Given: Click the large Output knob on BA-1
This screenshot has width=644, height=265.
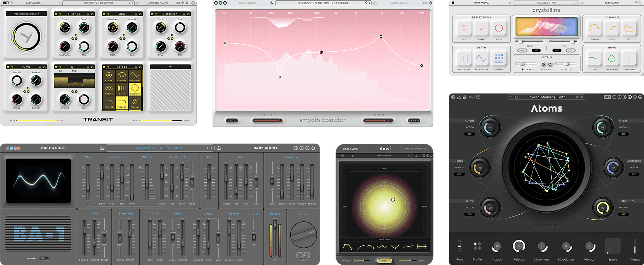Looking at the screenshot, I should pos(303,235).
